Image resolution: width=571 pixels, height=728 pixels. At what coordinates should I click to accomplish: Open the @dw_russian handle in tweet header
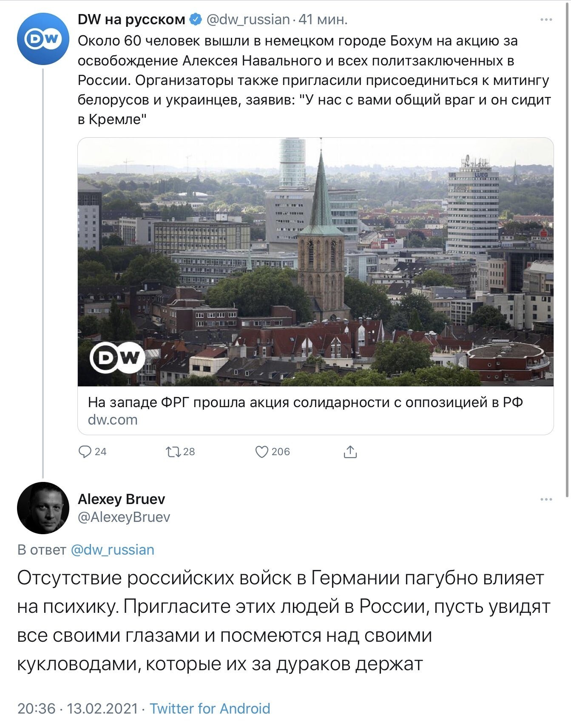tap(248, 20)
